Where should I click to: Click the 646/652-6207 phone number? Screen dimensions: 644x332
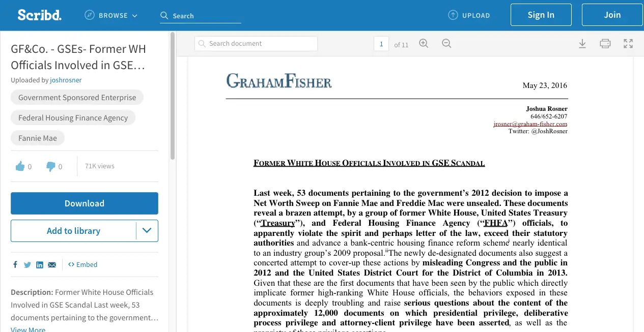pyautogui.click(x=549, y=116)
